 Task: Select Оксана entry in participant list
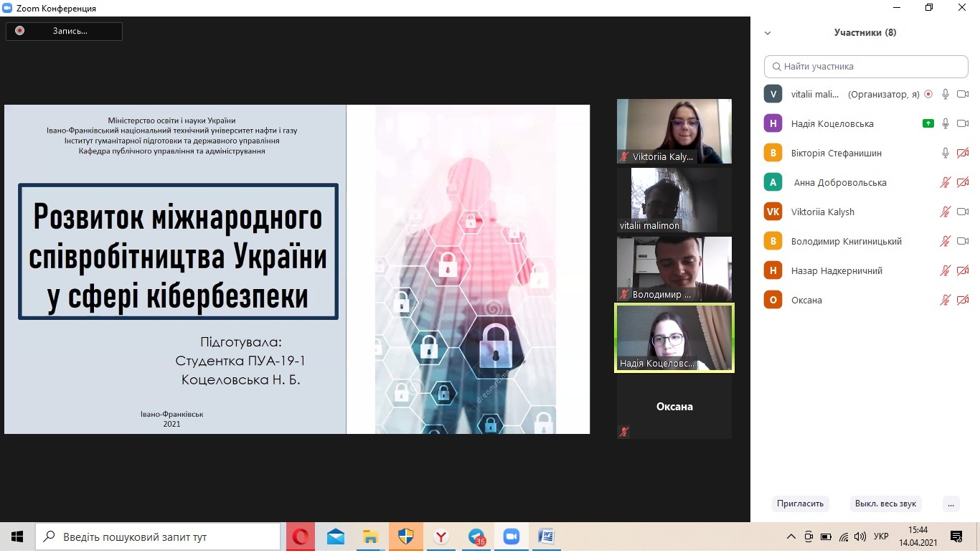[x=806, y=300]
